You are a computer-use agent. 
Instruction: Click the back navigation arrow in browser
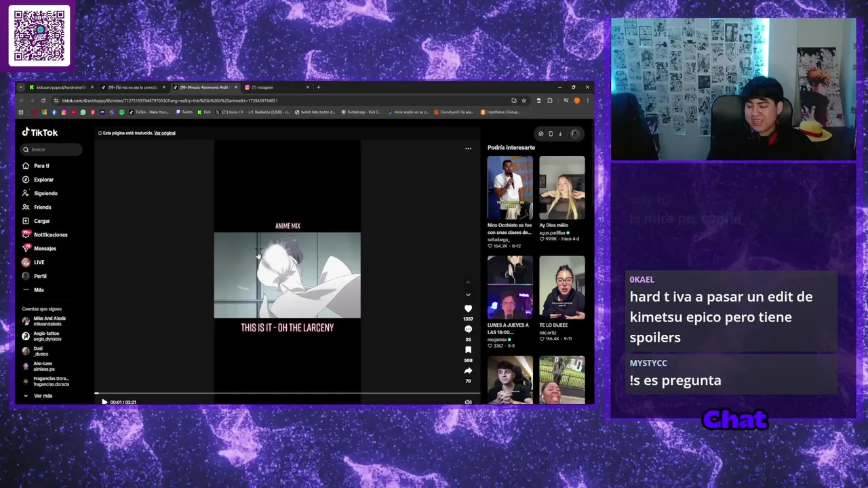pos(22,100)
